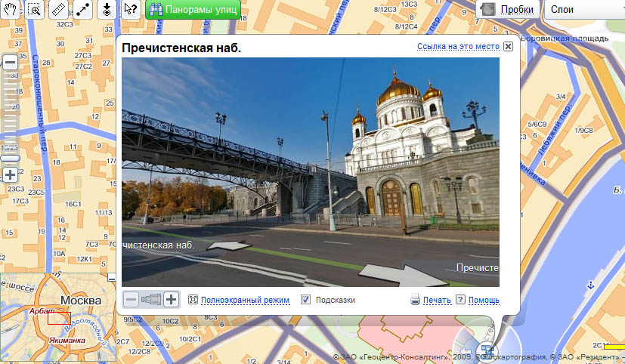Select the ruler distance tool

58,9
